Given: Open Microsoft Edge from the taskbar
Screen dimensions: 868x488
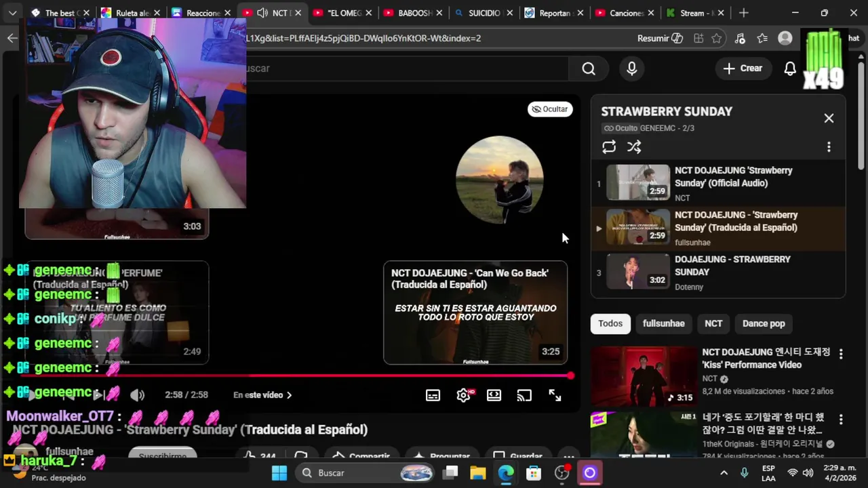Looking at the screenshot, I should pyautogui.click(x=506, y=473).
